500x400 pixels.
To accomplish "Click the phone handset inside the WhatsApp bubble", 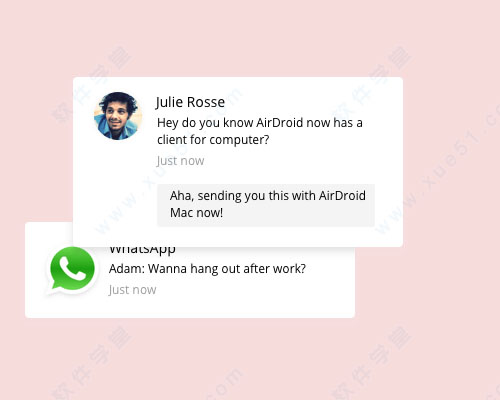I will pos(73,268).
